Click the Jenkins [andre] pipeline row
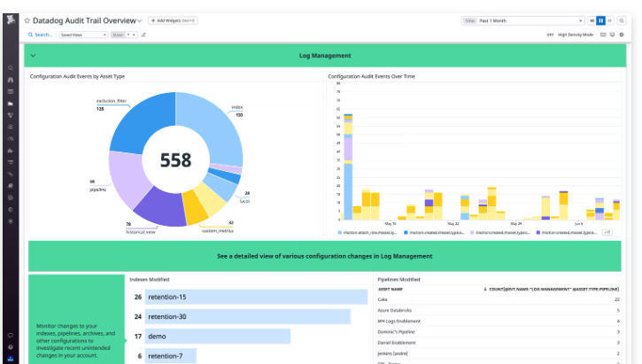The height and width of the screenshot is (364, 642). pyautogui.click(x=499, y=353)
